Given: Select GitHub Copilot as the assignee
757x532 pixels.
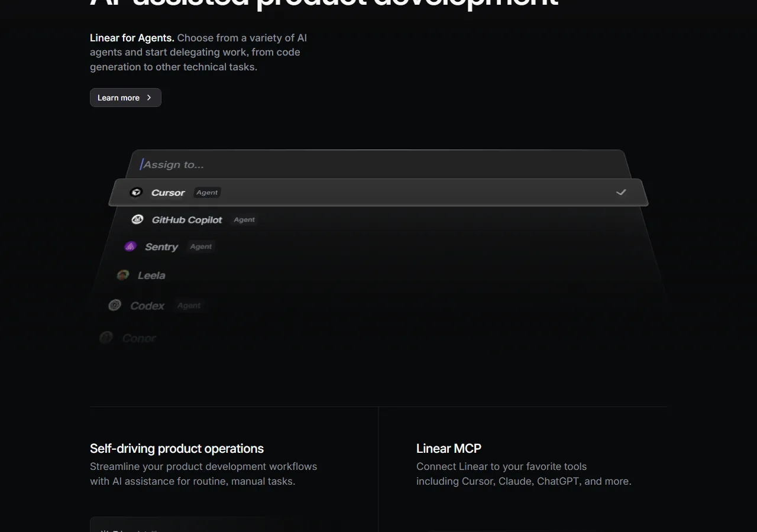Looking at the screenshot, I should pyautogui.click(x=187, y=219).
